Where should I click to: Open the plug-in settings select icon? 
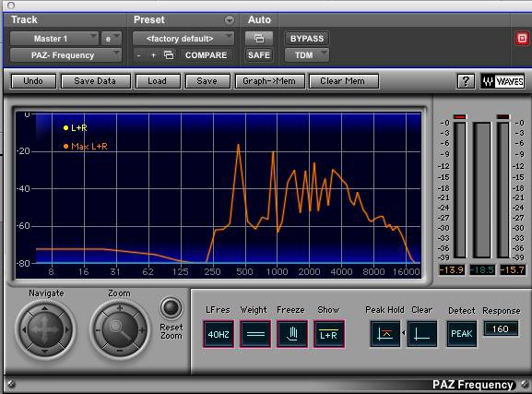pyautogui.click(x=169, y=55)
